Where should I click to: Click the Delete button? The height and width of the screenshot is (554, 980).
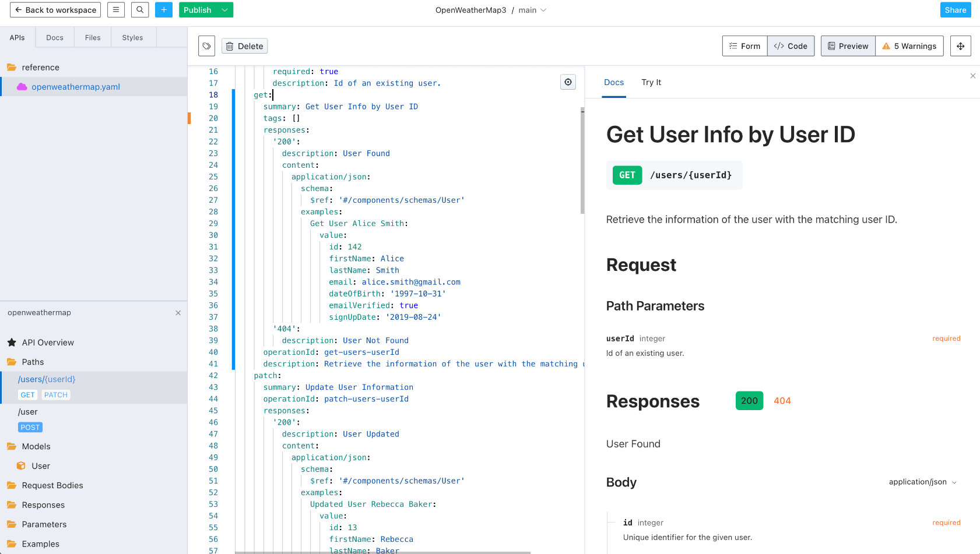pos(245,46)
